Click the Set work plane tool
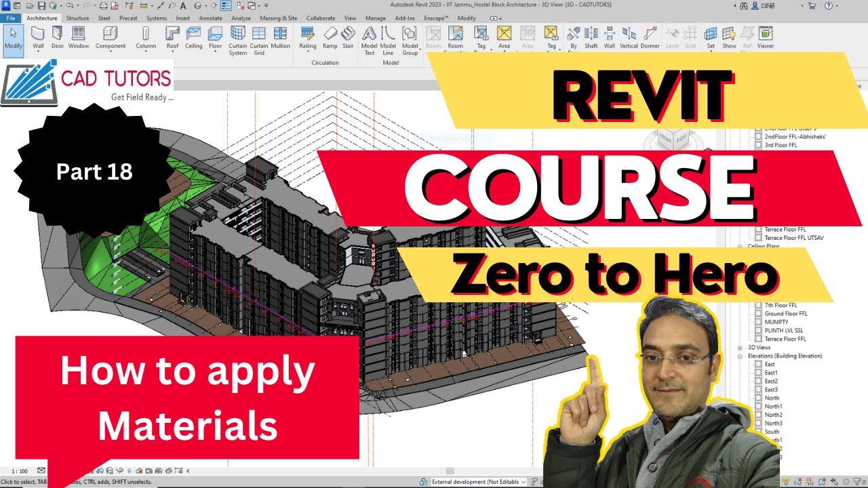 (711, 38)
